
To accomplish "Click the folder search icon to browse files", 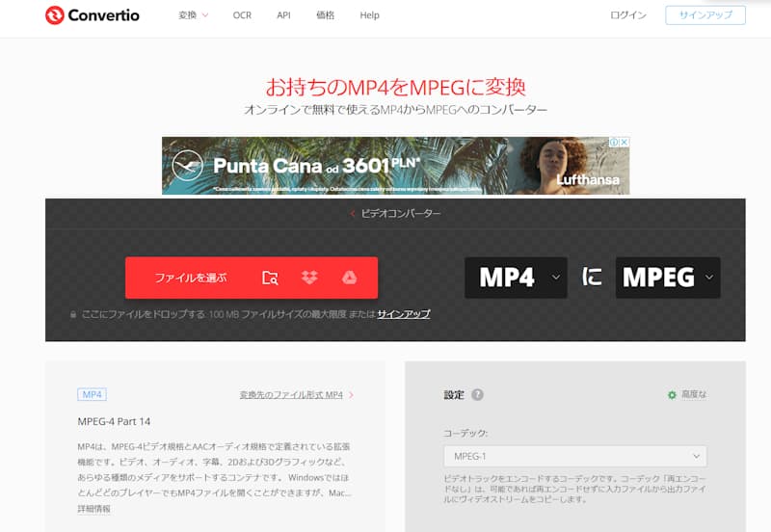I will [270, 278].
